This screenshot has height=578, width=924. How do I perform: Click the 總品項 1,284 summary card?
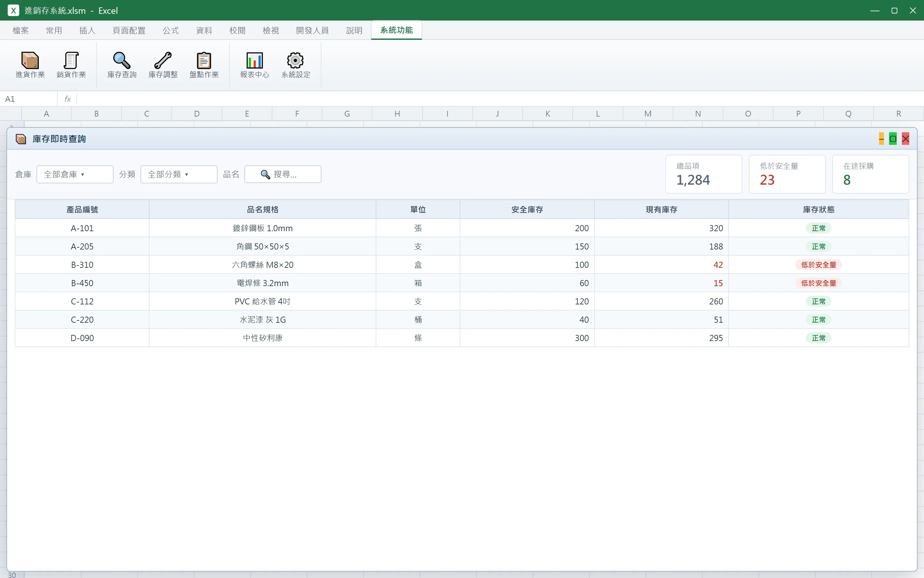coord(704,174)
